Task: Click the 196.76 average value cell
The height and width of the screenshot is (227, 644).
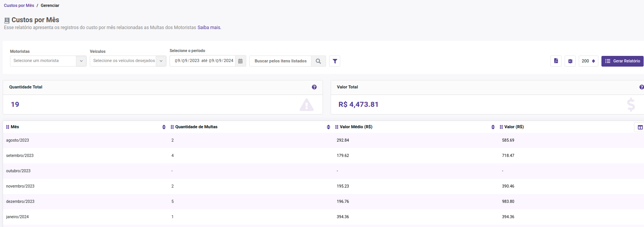Action: pyautogui.click(x=343, y=202)
